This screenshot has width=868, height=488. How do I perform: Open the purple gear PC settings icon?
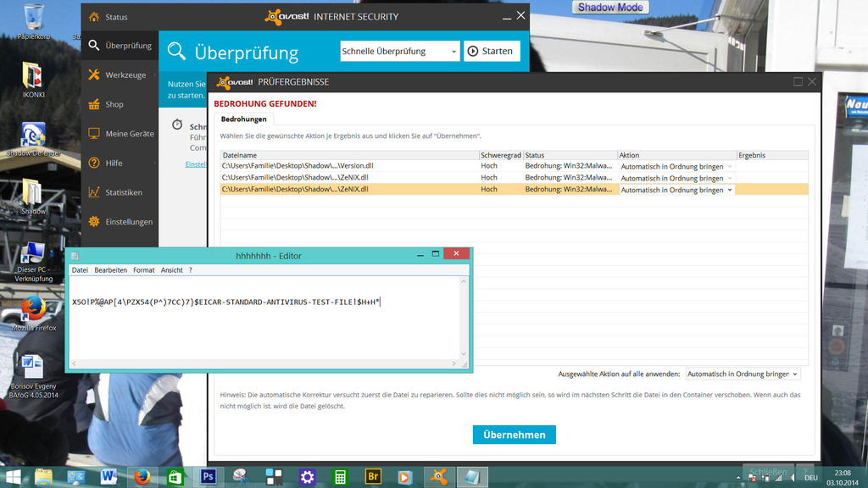click(x=307, y=477)
